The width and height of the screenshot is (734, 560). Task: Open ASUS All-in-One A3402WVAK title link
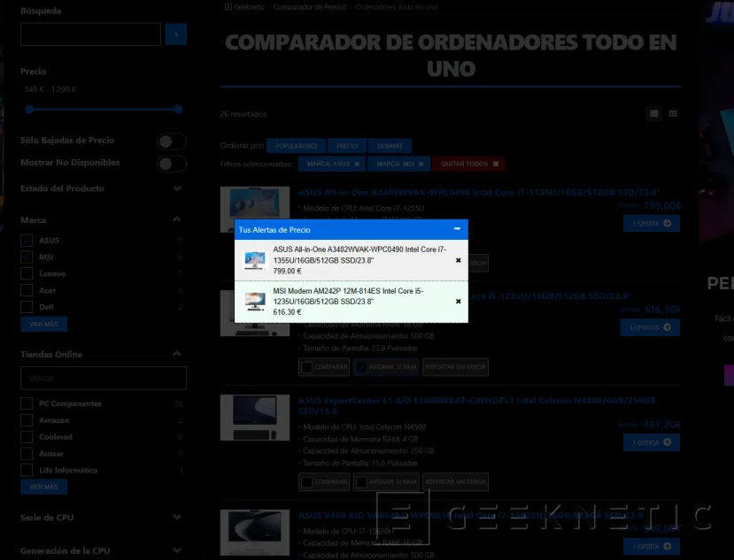click(x=479, y=192)
